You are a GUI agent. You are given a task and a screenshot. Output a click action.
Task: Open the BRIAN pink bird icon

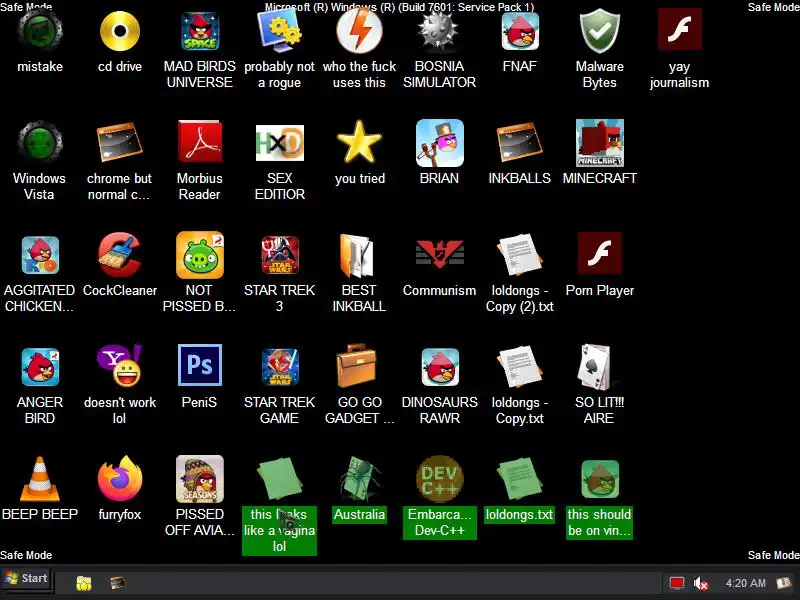pyautogui.click(x=440, y=143)
